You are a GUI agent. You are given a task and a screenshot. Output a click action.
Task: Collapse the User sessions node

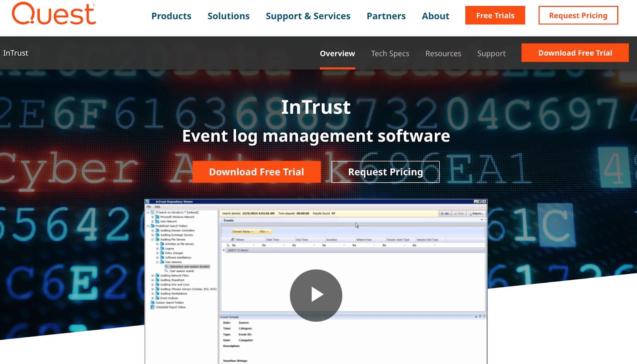tap(157, 262)
